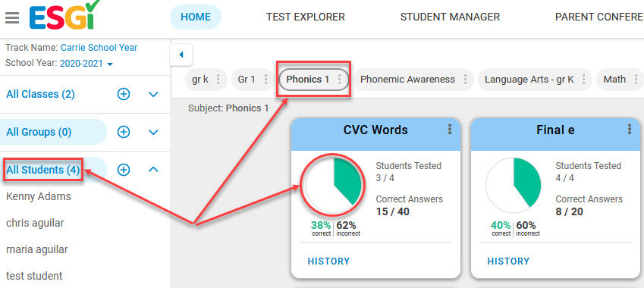644x288 pixels.
Task: Select student Kenny Adams
Action: coord(39,196)
